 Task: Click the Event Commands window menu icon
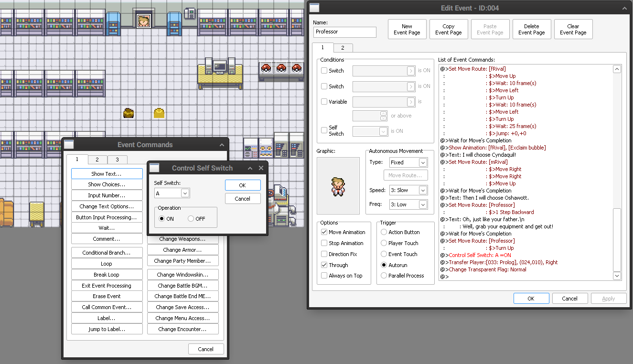[69, 145]
